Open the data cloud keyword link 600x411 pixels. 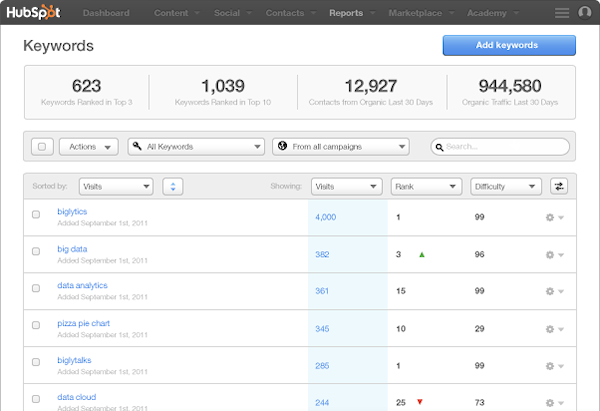(x=77, y=397)
